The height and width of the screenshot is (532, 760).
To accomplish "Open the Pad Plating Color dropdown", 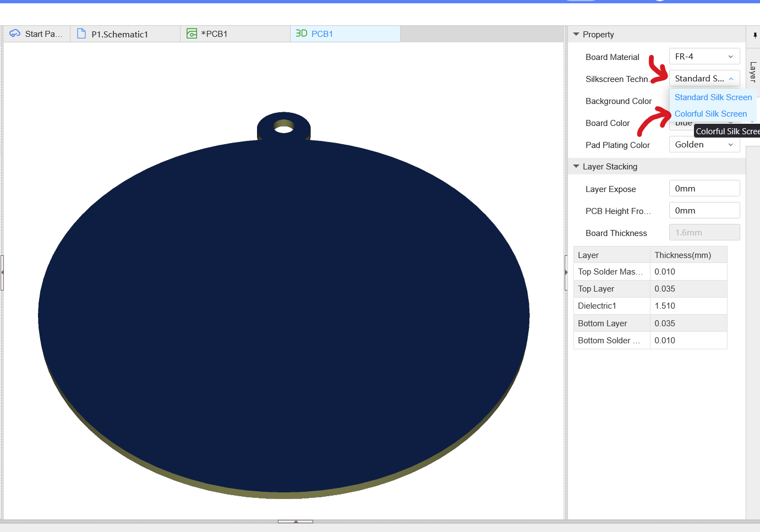I will point(704,145).
